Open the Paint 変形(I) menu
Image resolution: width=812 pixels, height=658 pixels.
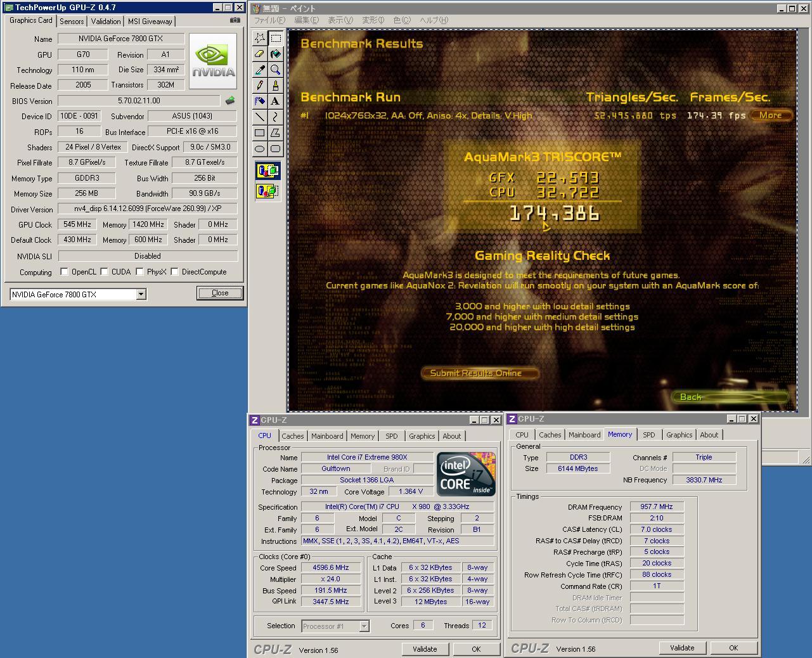tap(373, 20)
